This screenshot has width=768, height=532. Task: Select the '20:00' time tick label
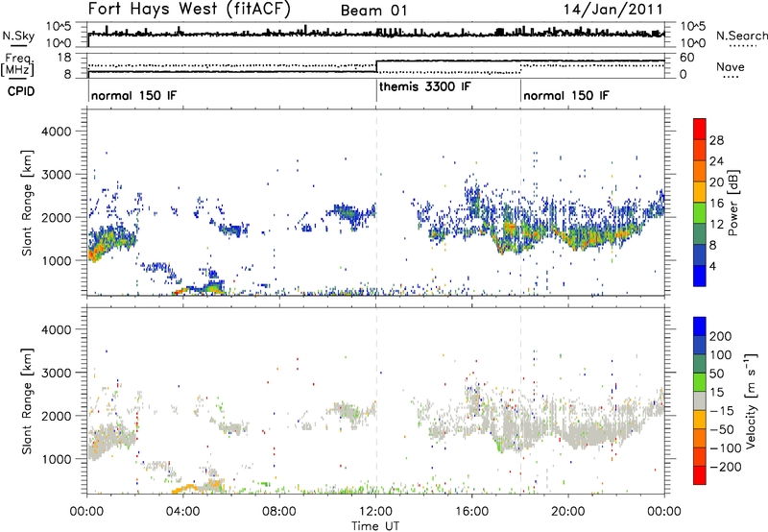point(567,512)
